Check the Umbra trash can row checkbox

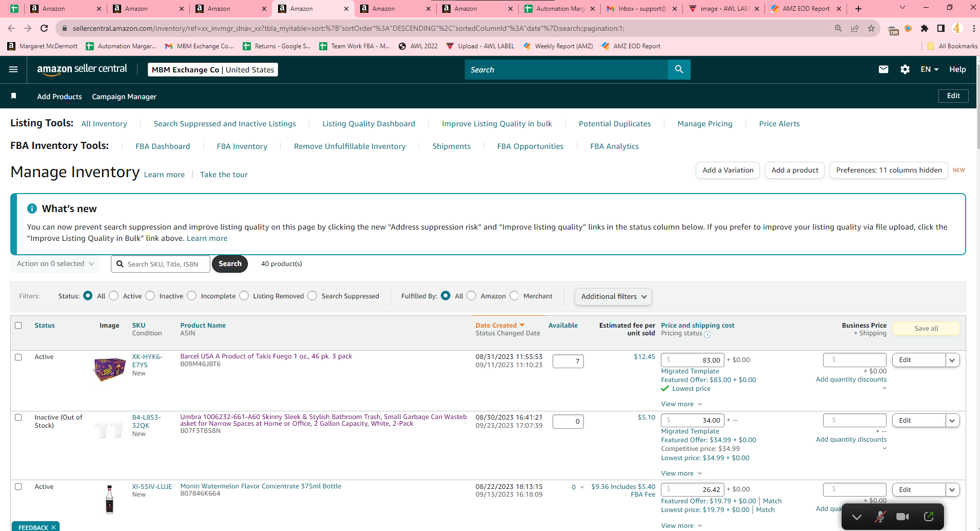[x=18, y=418]
